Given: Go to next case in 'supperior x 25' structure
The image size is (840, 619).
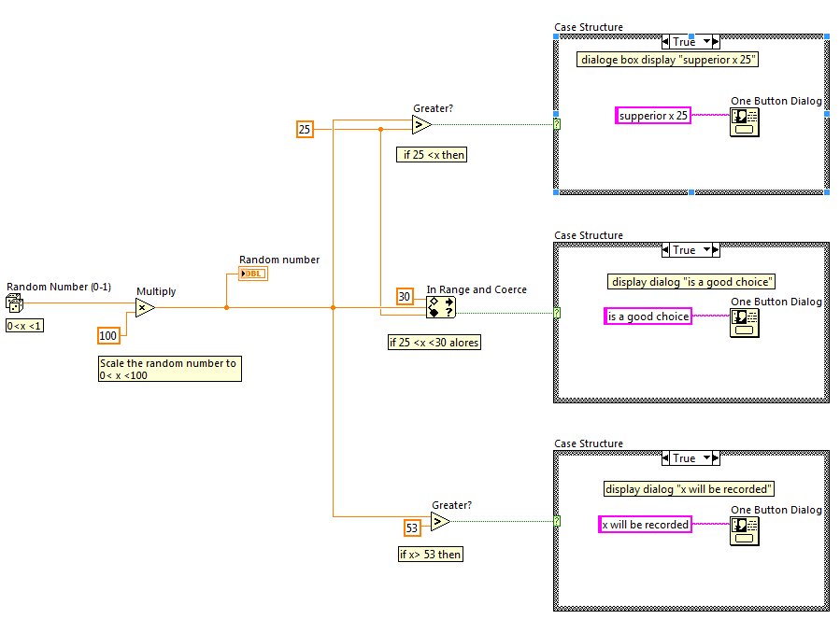Looking at the screenshot, I should tap(716, 41).
